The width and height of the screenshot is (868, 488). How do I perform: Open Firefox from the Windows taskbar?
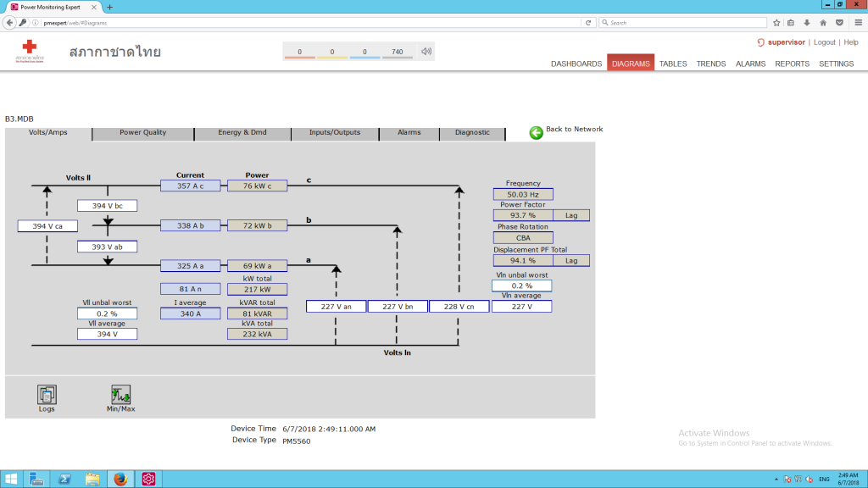pos(119,479)
